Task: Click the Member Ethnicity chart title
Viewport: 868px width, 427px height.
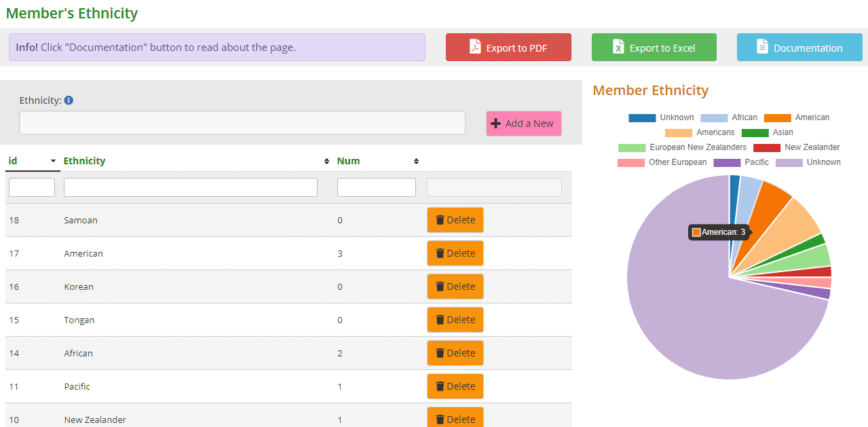Action: pyautogui.click(x=650, y=90)
